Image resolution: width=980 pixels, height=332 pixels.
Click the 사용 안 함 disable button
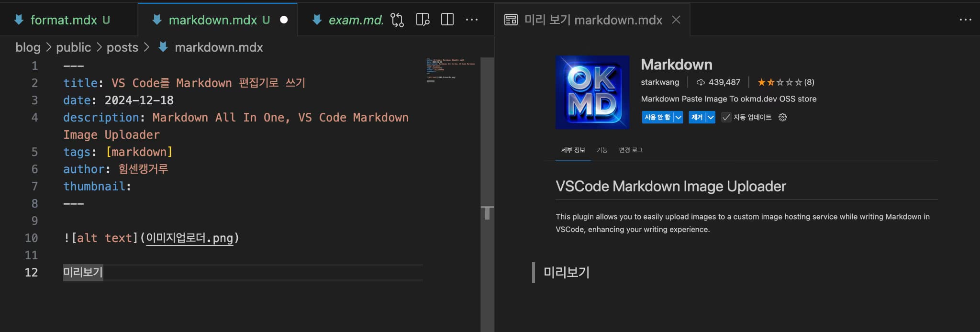point(657,117)
